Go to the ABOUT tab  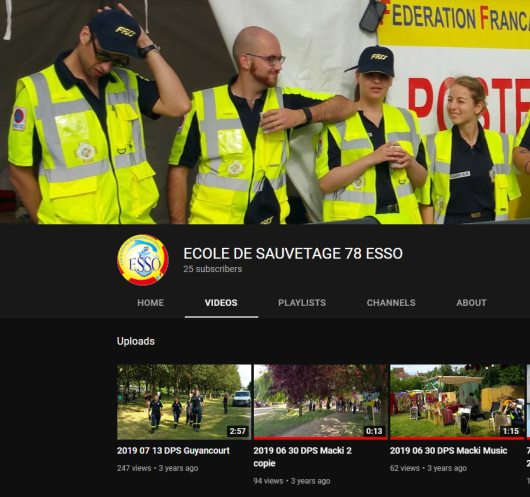tap(471, 303)
